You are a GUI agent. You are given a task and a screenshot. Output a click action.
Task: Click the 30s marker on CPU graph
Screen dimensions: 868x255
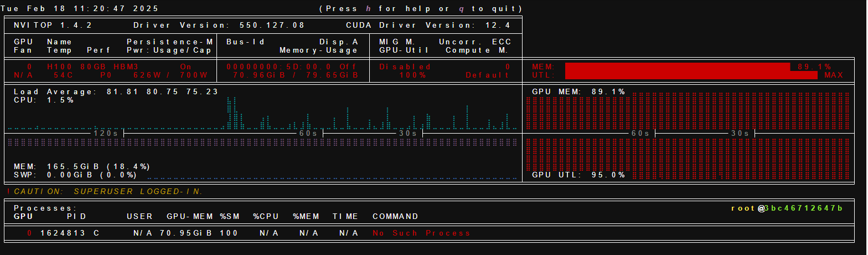(409, 134)
